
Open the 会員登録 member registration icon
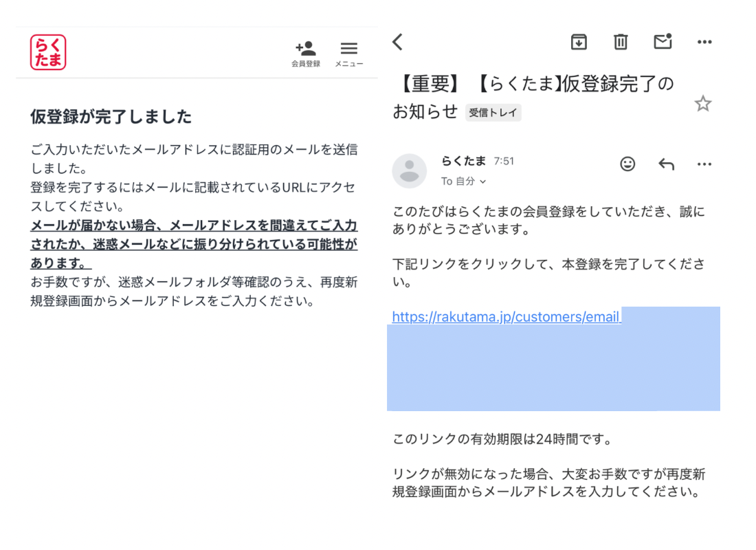pyautogui.click(x=306, y=53)
